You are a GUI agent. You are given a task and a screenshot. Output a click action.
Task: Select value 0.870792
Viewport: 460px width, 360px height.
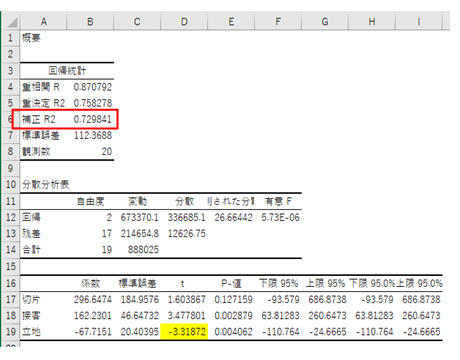pyautogui.click(x=93, y=87)
